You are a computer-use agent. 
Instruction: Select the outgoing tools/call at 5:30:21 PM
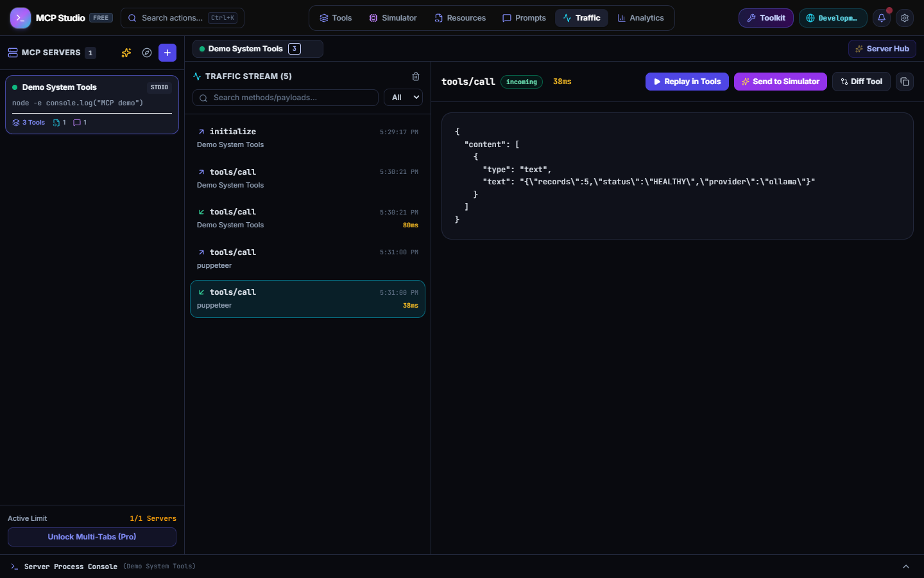[x=307, y=179]
